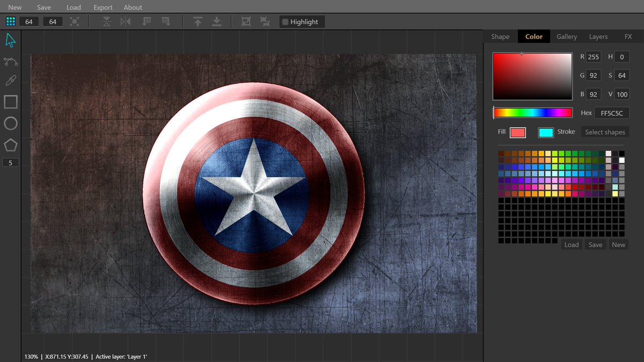Click the rainbow hue slider
Viewport: 644px width, 362px height.
click(x=533, y=113)
